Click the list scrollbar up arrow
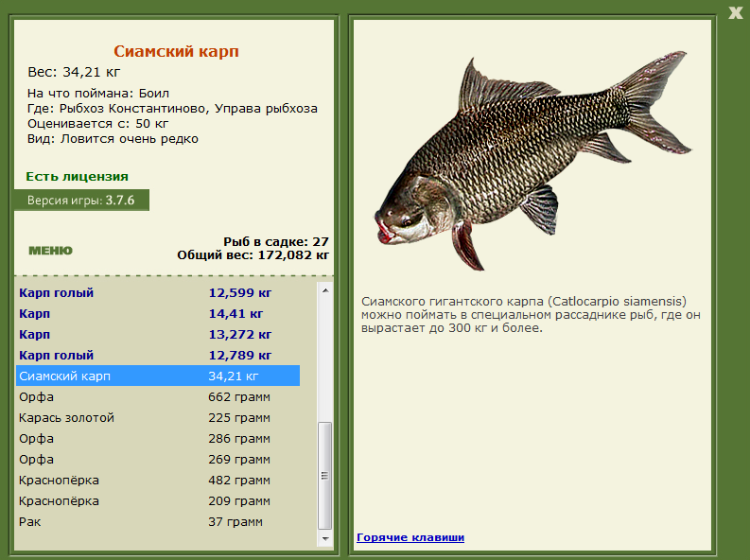Image resolution: width=750 pixels, height=560 pixels. click(325, 290)
